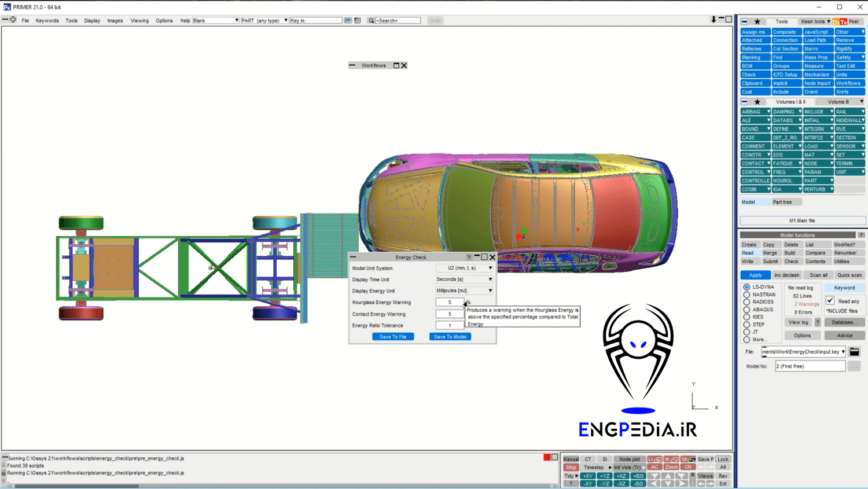Click the red Stop button
This screenshot has width=868, height=489.
pyautogui.click(x=571, y=468)
